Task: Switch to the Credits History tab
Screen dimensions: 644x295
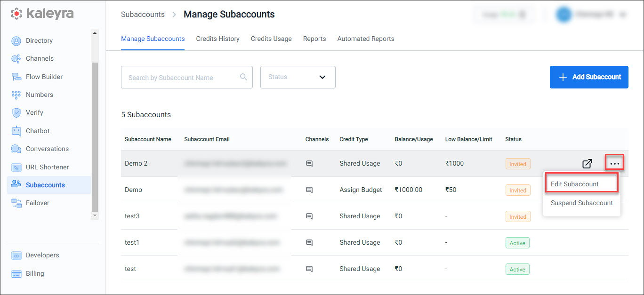Action: (x=218, y=39)
